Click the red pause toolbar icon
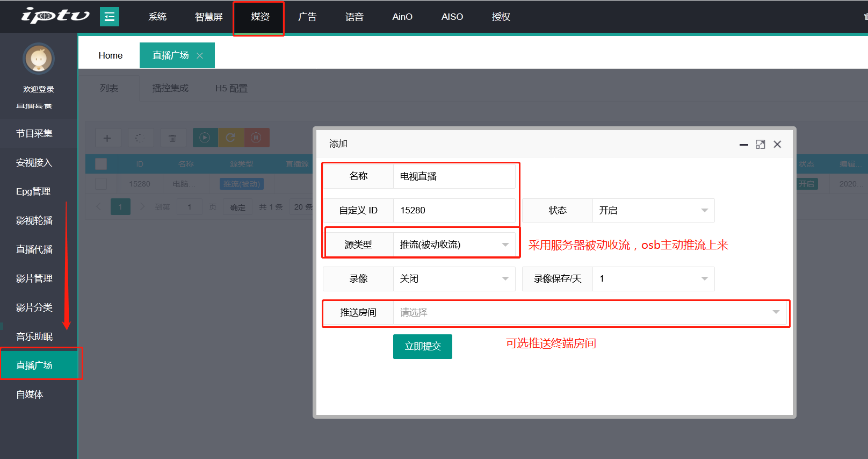The image size is (868, 459). pos(256,138)
